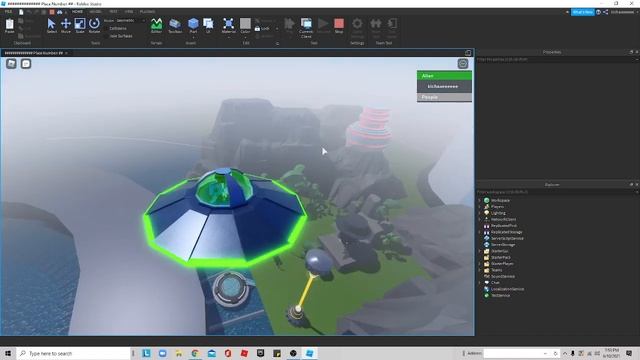Switch to the VIEW ribbon tab
640x360 pixels.
[129, 12]
